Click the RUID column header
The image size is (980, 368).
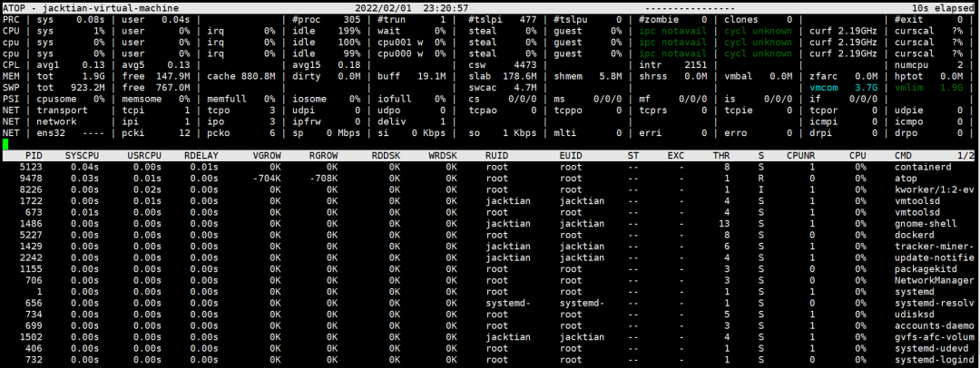pyautogui.click(x=497, y=156)
